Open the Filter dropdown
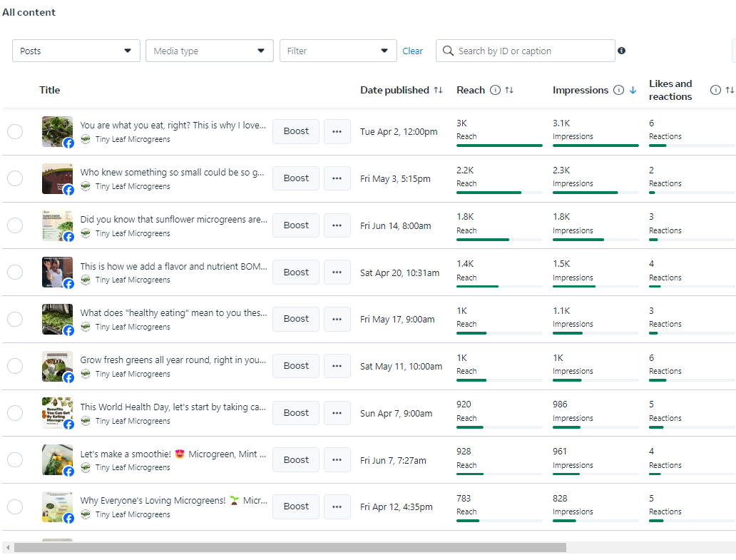 [338, 51]
